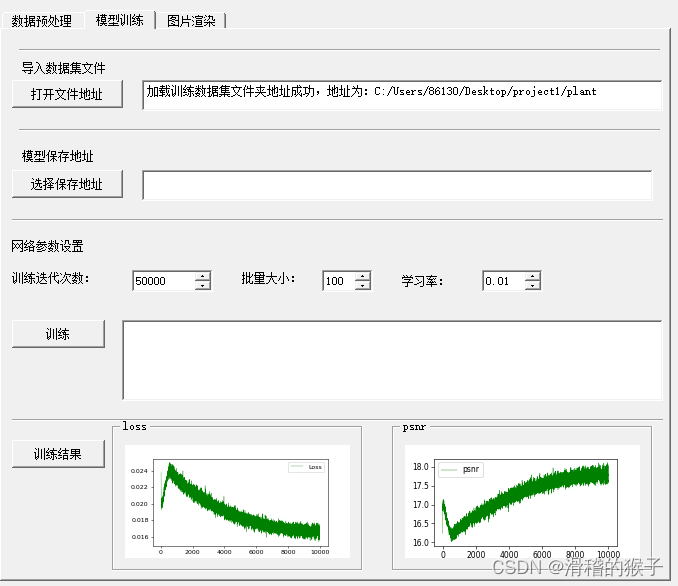Decrease the 批量大小 spinner value
The height and width of the screenshot is (586, 678).
tap(362, 285)
